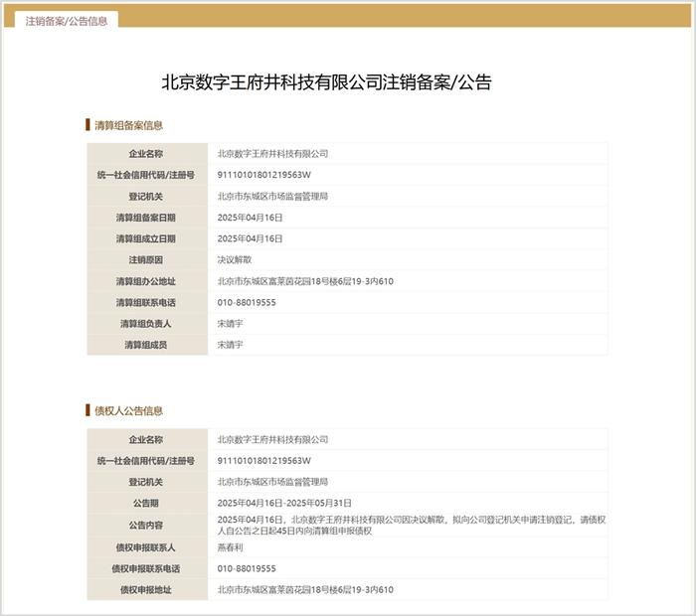The image size is (696, 616).
Task: Click the 清算组办公地址 label
Action: coord(146,281)
